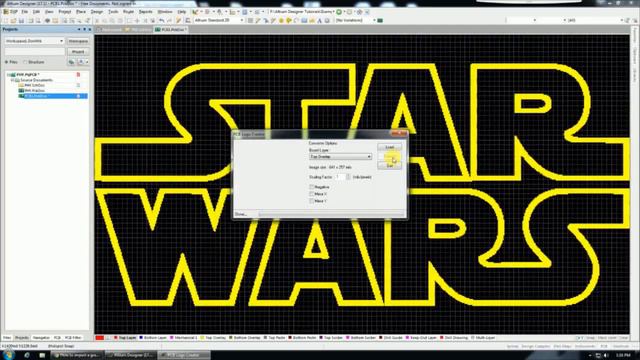640x360 pixels.
Task: Switch to the Navigator panel tab
Action: click(x=41, y=338)
